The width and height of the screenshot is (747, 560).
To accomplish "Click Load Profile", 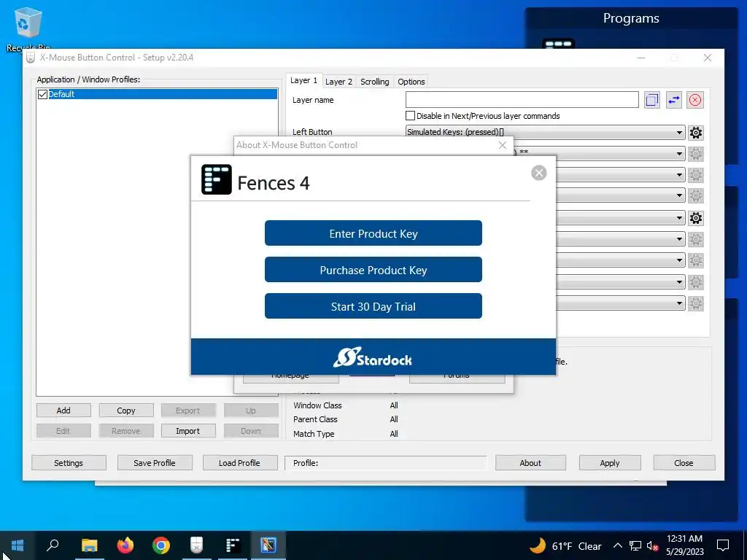I will 239,463.
